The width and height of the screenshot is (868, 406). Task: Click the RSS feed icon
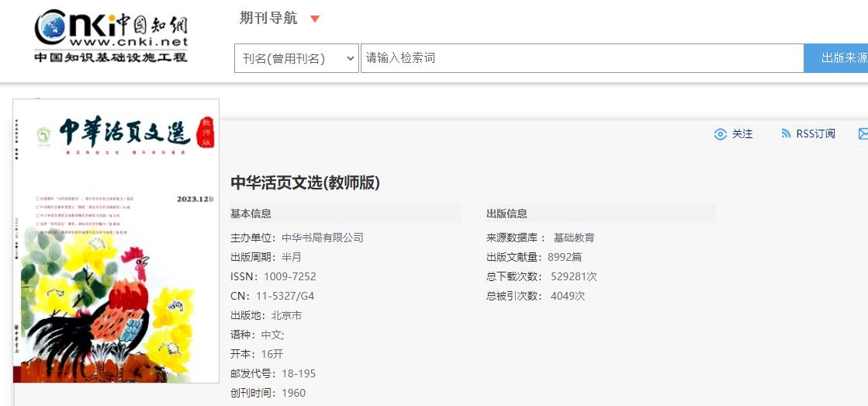786,134
